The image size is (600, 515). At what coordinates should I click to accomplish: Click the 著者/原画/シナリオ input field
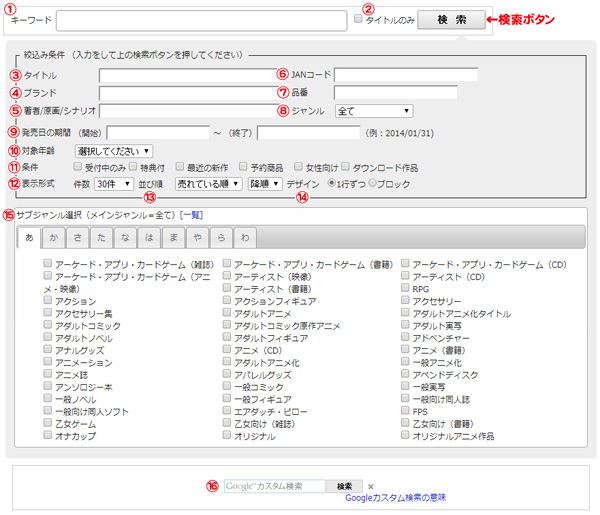click(x=188, y=111)
